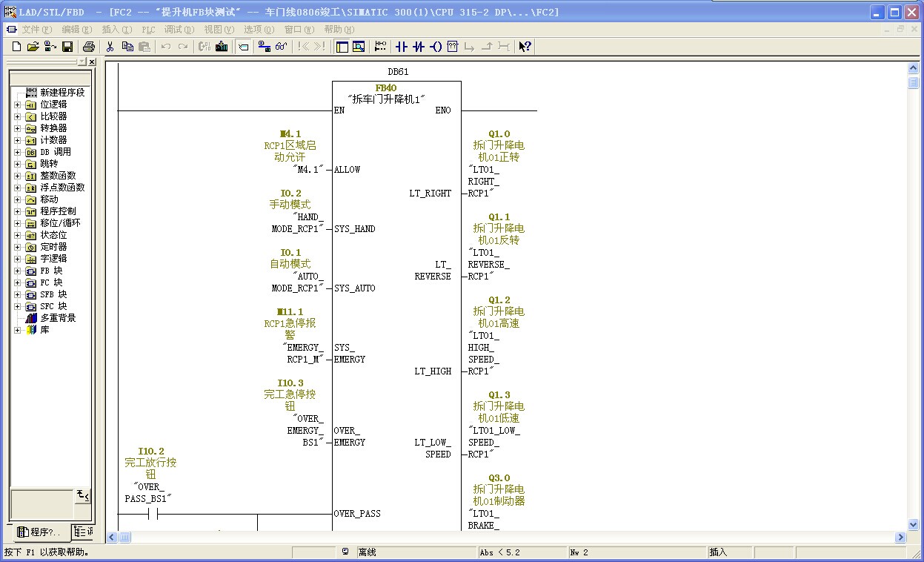Open the 帮助(H) menu

click(339, 30)
